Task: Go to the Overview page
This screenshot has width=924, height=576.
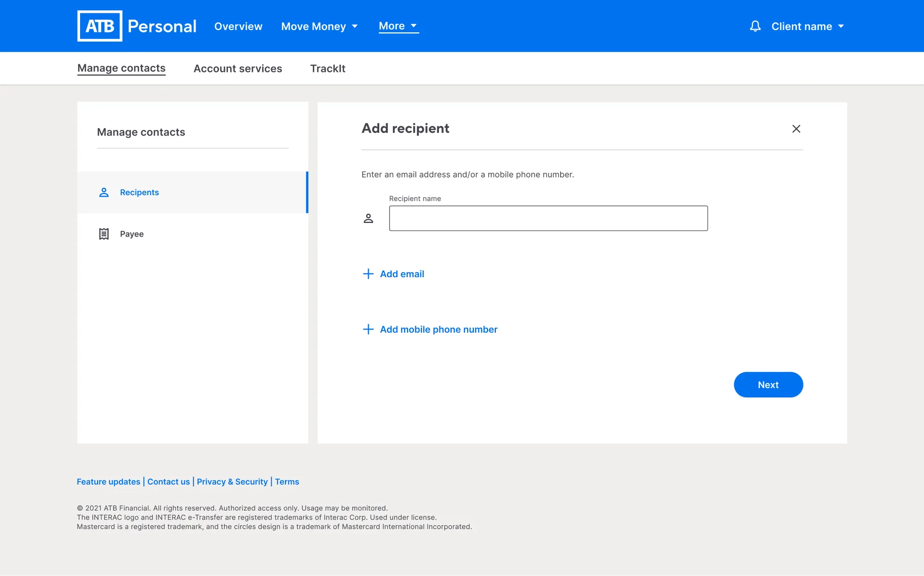Action: 238,26
